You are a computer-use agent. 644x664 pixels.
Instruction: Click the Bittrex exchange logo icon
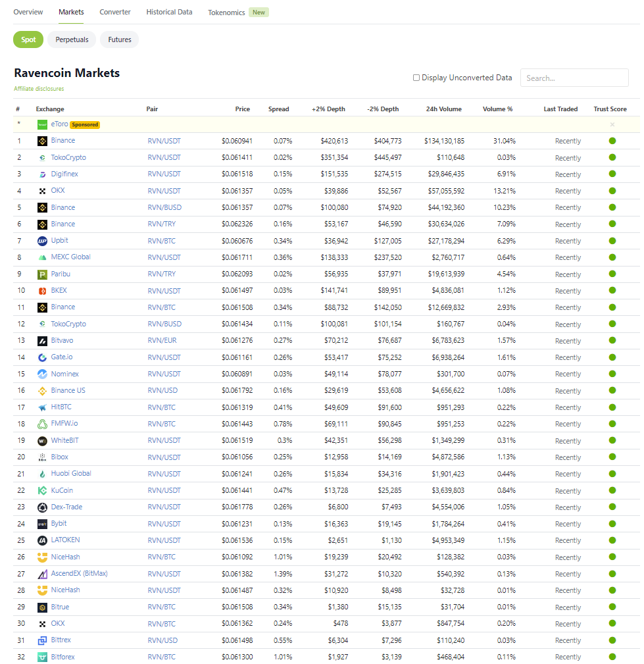click(x=42, y=640)
